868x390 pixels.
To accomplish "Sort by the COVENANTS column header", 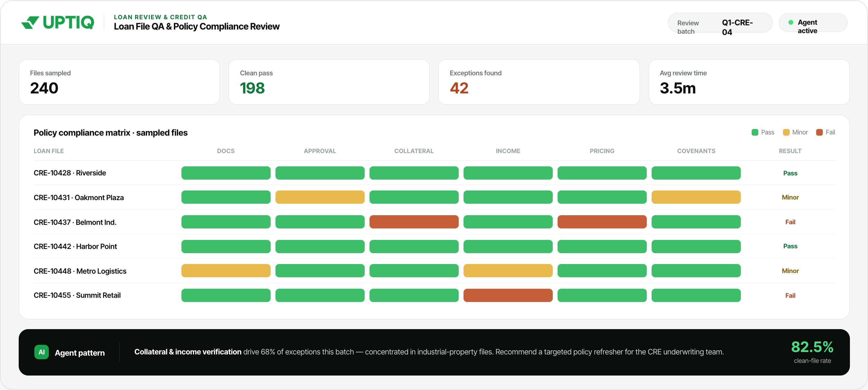I will pyautogui.click(x=696, y=151).
